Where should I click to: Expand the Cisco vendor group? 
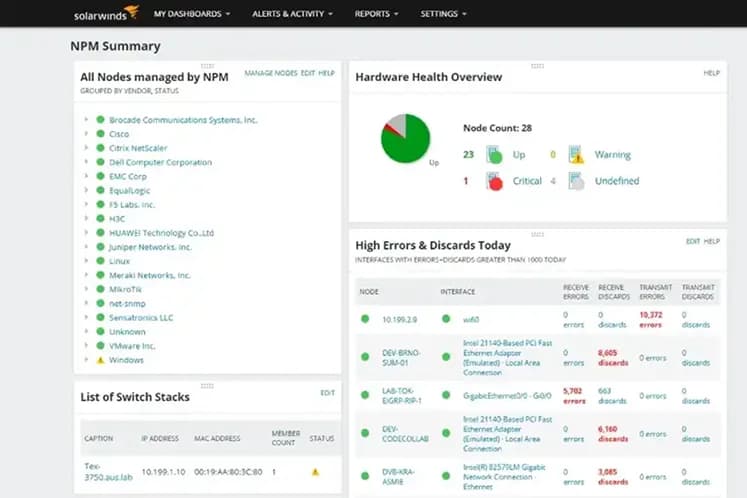coord(86,134)
